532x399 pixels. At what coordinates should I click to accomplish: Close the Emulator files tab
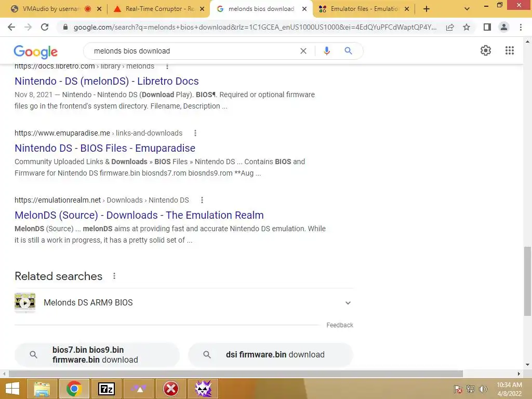click(x=407, y=9)
